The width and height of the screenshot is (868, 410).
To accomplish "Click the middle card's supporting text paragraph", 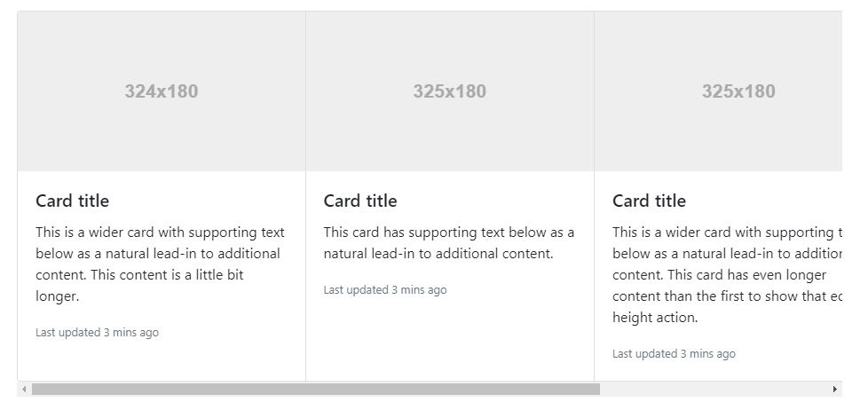I will coord(448,243).
